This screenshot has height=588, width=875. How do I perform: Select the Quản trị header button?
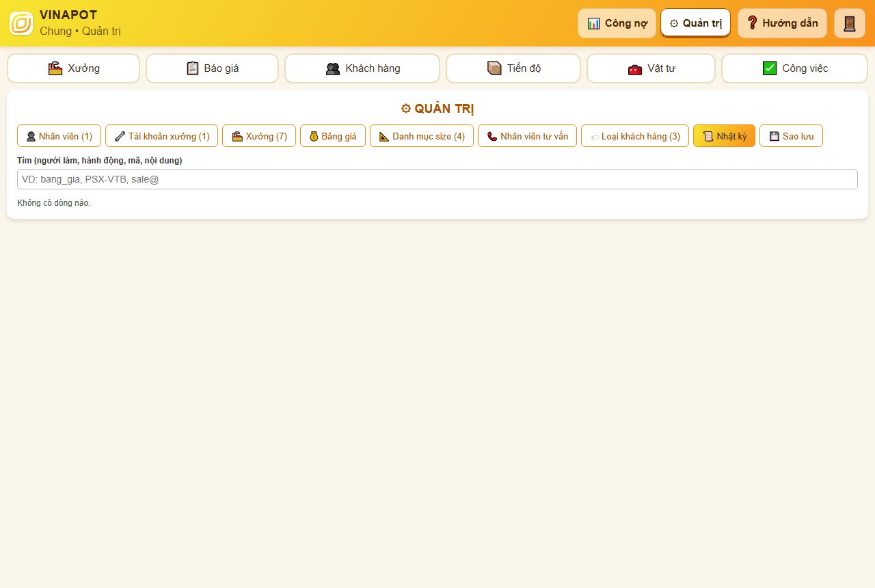(696, 23)
